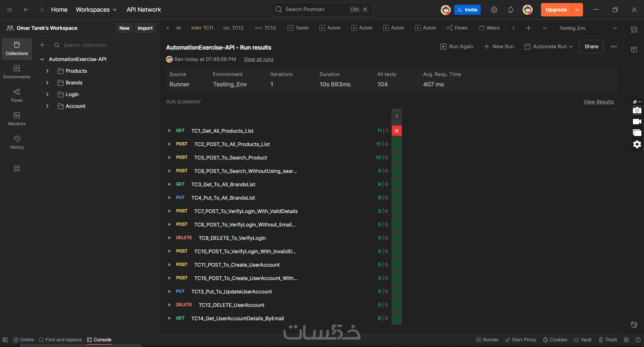Viewport: 644px width, 347px height.
Task: Click the orange Upgrade button
Action: click(556, 10)
